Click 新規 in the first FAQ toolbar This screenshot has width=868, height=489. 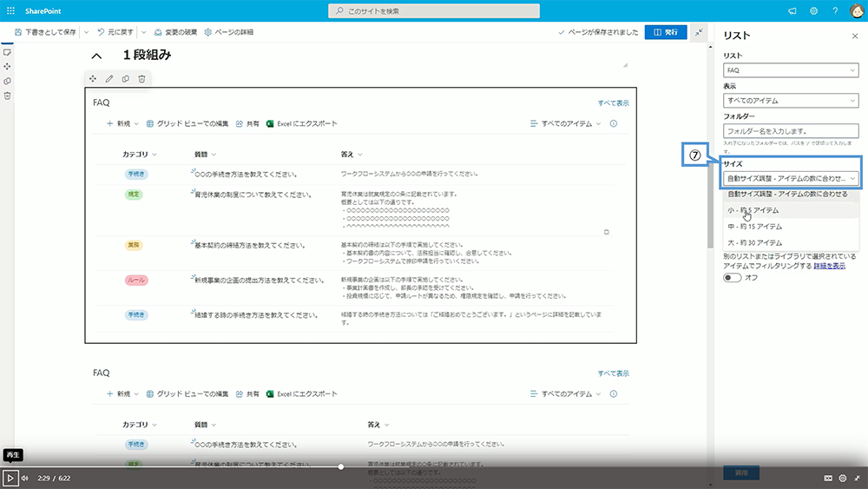[x=122, y=123]
